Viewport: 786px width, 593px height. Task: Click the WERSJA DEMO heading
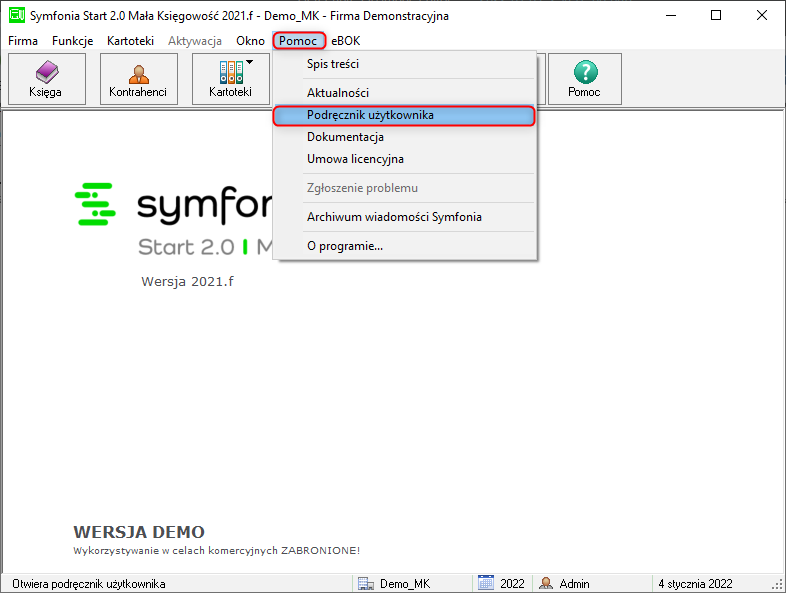139,532
